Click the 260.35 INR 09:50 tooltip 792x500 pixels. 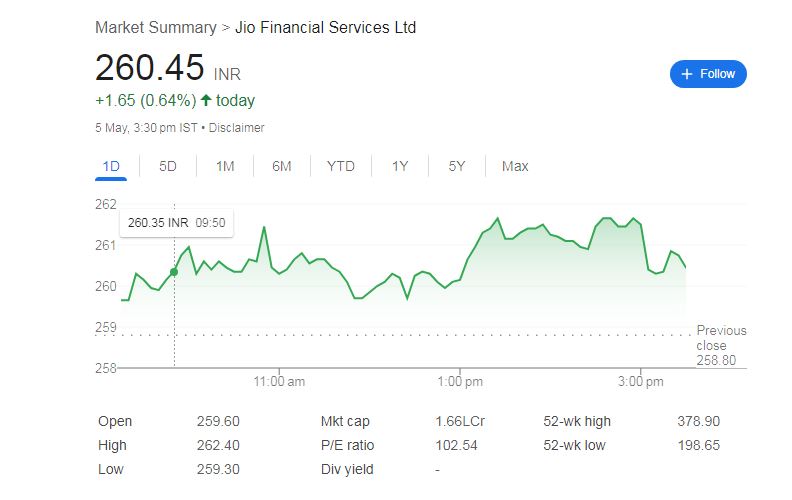[177, 223]
